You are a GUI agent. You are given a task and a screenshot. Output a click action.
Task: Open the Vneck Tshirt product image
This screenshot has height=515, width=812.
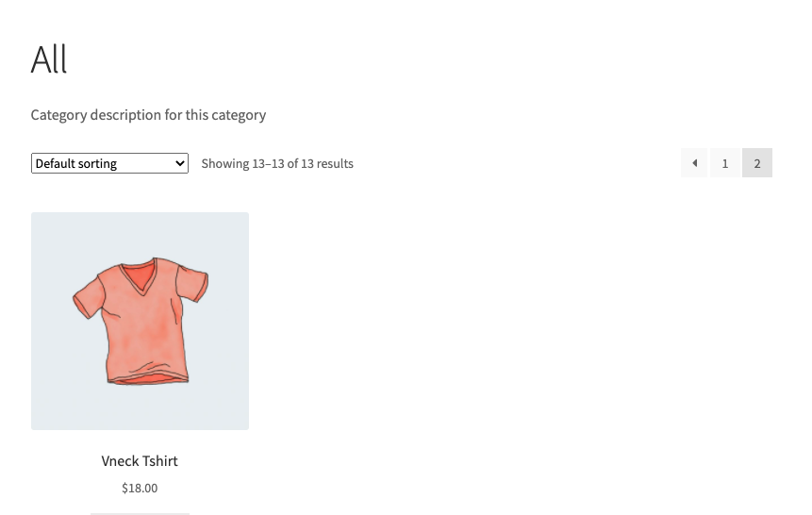[x=140, y=321]
